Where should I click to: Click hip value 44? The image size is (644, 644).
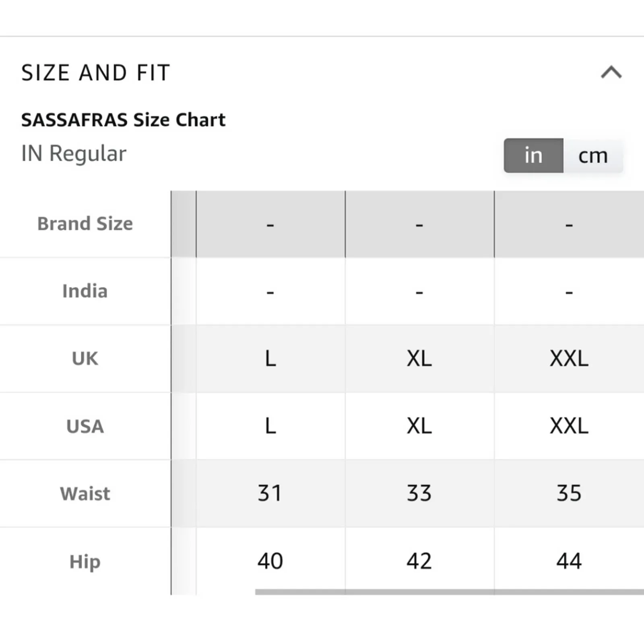click(569, 561)
